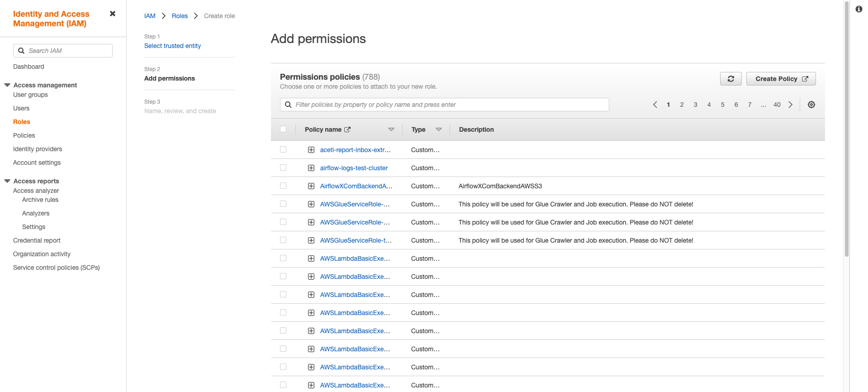Check the acetl-report-inbox-extr policy checkbox
This screenshot has width=868, height=392.
pyautogui.click(x=283, y=149)
